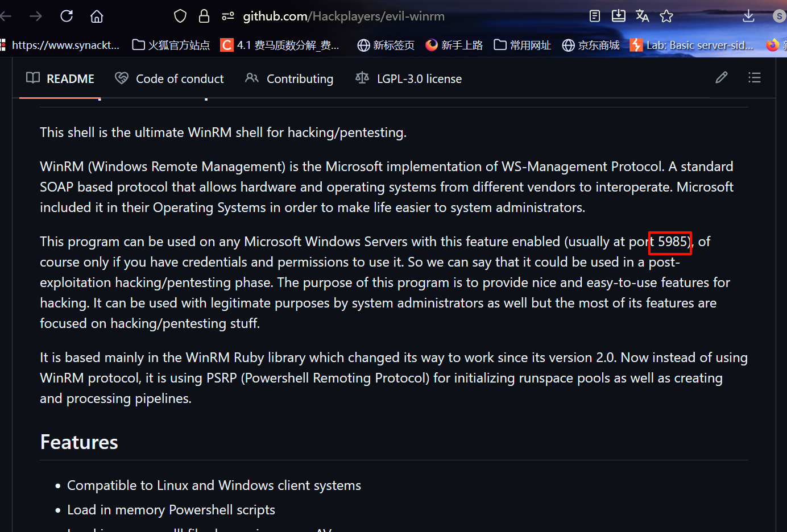787x532 pixels.
Task: Open the 新标签页 bookmark
Action: 386,45
